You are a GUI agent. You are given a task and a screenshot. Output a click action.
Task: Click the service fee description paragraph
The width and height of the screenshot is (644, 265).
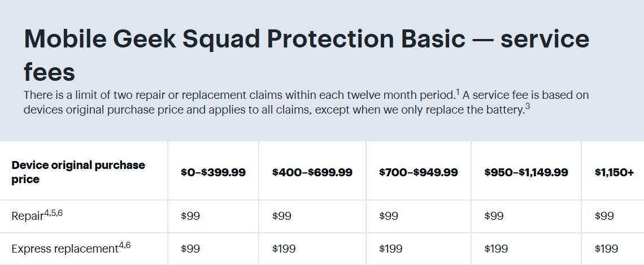306,102
